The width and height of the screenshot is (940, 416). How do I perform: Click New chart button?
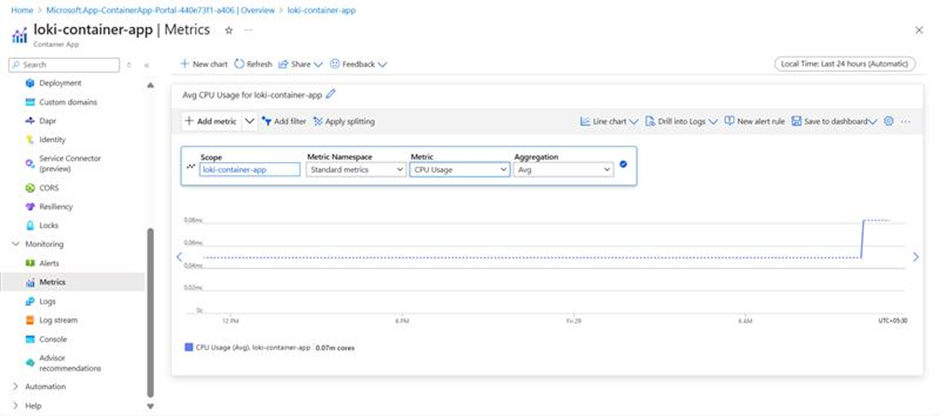204,64
